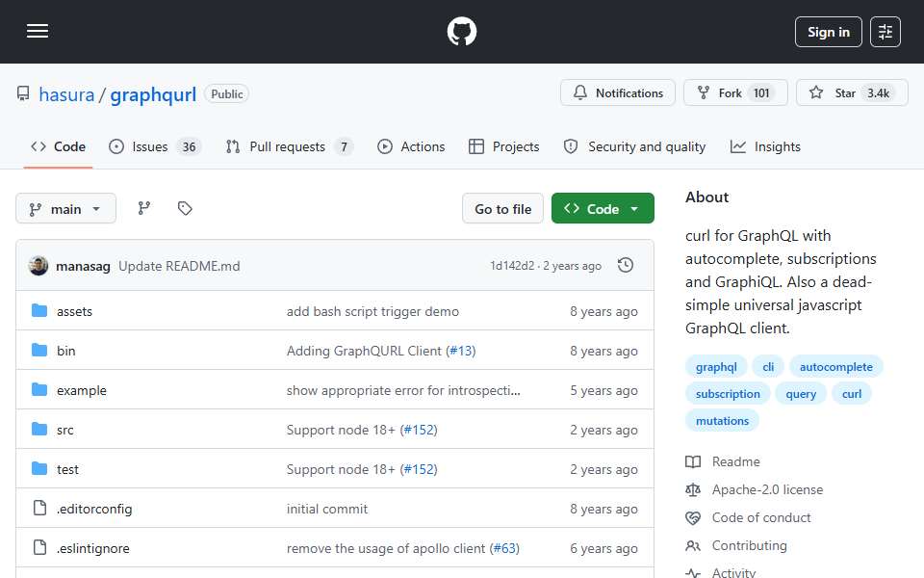Click the Go to file button
Image resolution: width=924 pixels, height=578 pixels.
(502, 209)
